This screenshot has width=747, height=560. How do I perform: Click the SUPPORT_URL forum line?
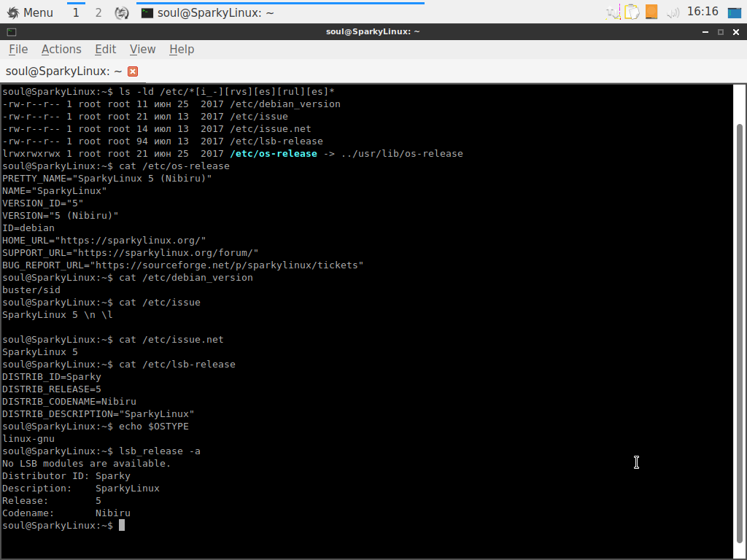tap(130, 253)
